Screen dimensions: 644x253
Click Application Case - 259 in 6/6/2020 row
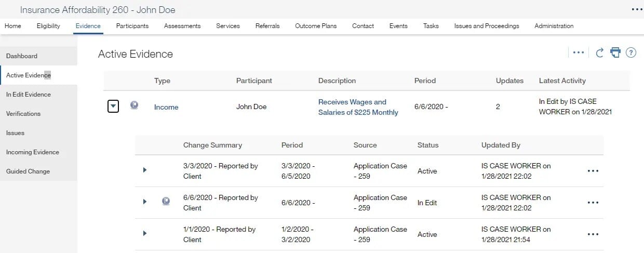point(380,203)
